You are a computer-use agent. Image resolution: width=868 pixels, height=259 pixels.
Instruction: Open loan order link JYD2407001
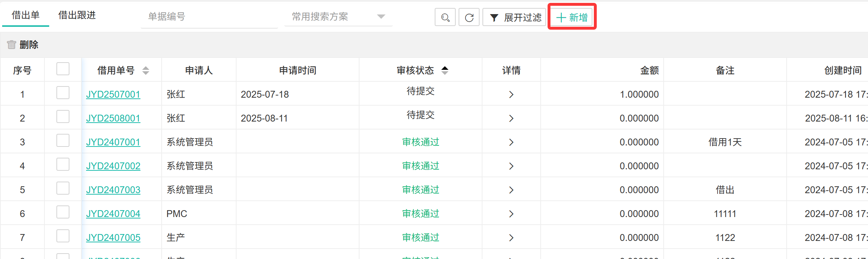point(113,142)
